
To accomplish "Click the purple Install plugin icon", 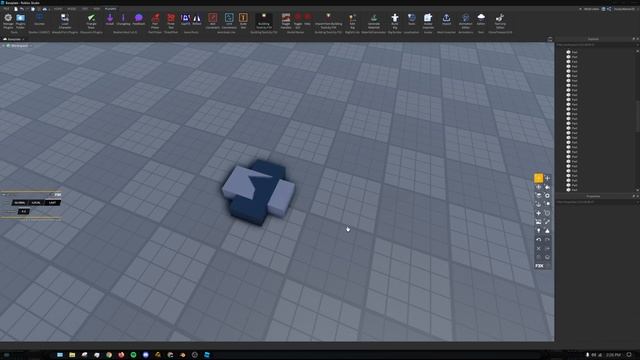I will [110, 19].
